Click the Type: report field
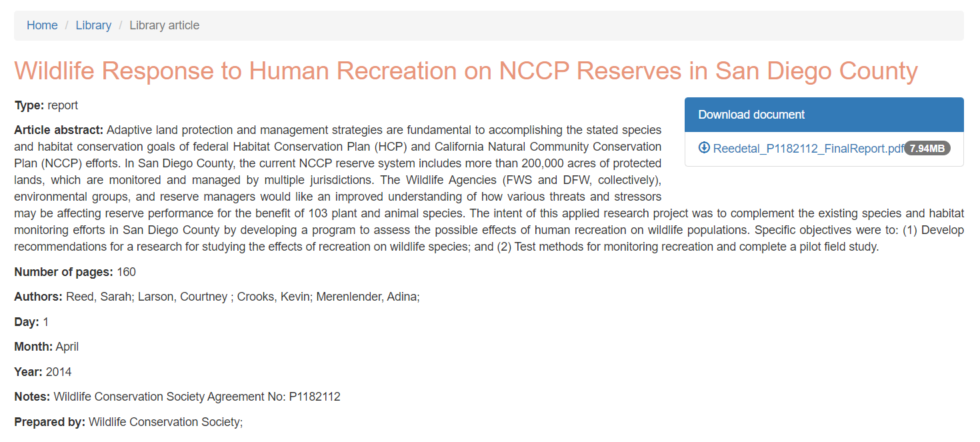 [x=46, y=105]
